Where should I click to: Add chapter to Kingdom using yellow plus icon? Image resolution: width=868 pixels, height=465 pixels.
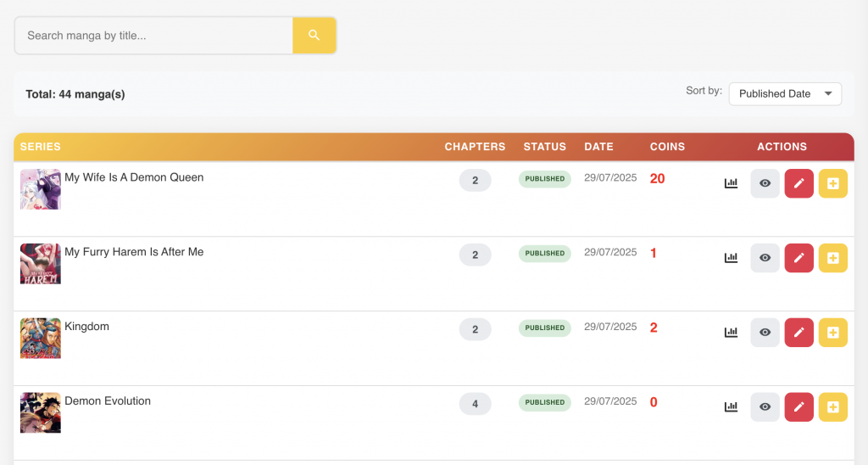point(832,333)
